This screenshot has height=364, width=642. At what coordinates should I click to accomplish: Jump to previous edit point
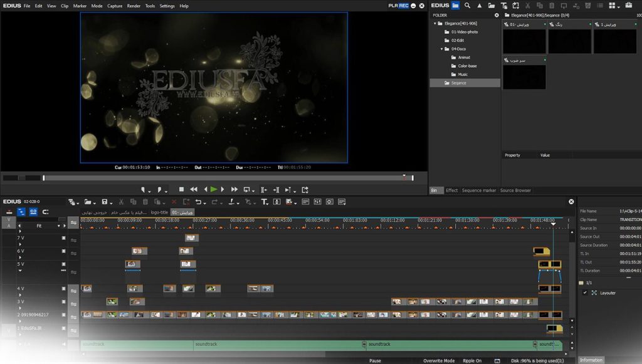coord(264,190)
